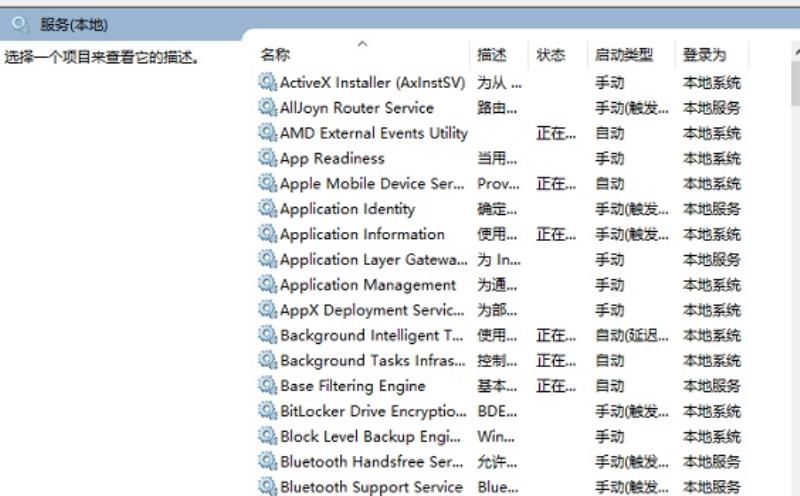Click the gear icon of Application Identity
Viewport: 800px width, 496px height.
(x=267, y=208)
